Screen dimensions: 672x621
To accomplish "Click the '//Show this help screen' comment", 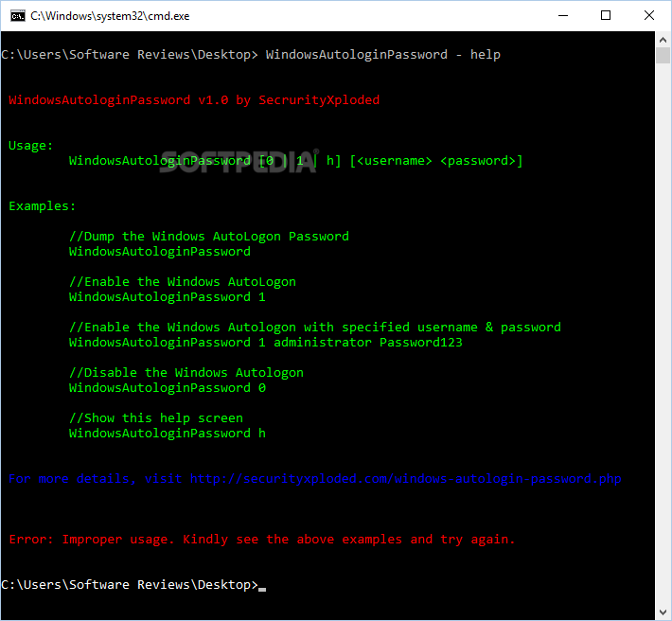I will (x=155, y=418).
